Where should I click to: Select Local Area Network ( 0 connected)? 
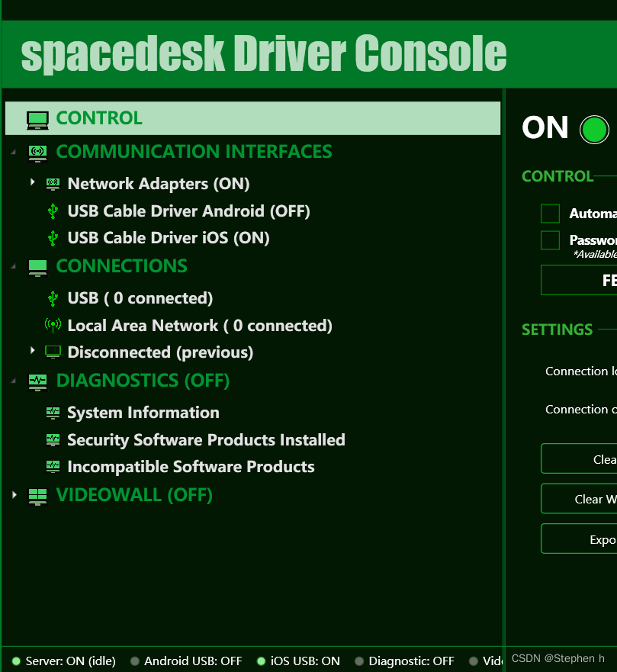point(200,326)
